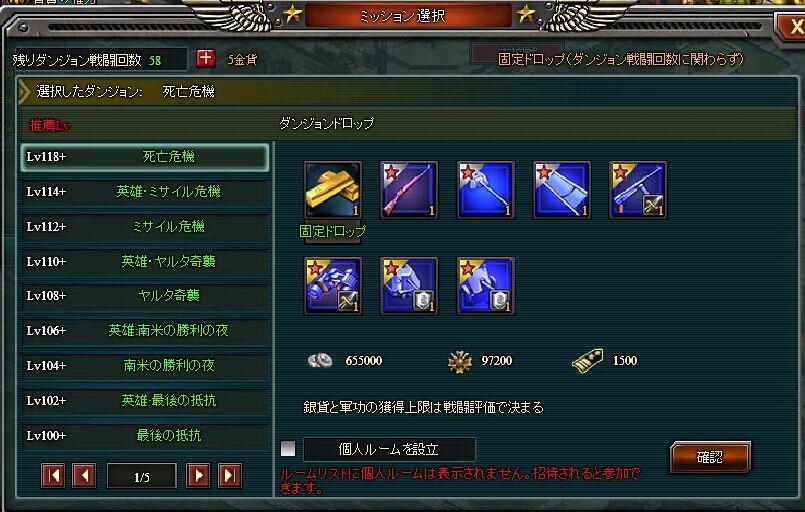Click the 1/5 page number field
805x512 pixels.
142,476
